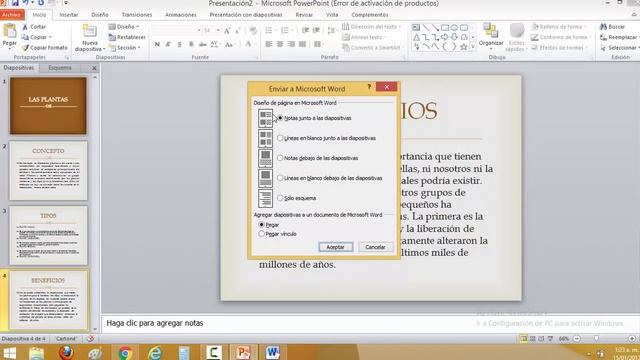640x360 pixels.
Task: Open 'Relleno de forma' dropdown
Action: (x=559, y=27)
